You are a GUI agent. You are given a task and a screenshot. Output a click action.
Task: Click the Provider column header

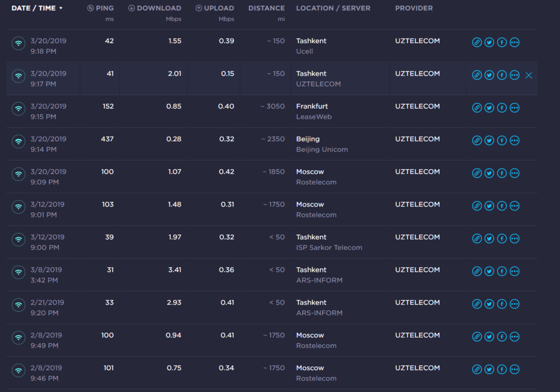tap(413, 8)
